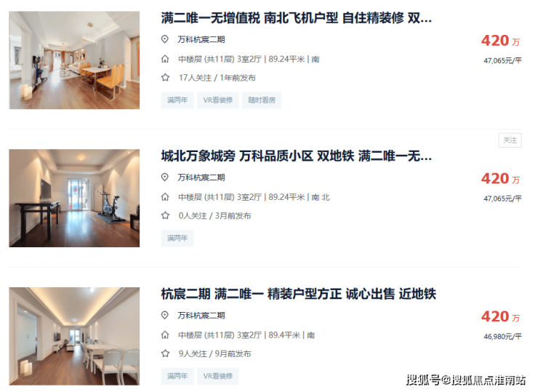Viewport: 538px width, 392px height.
Task: Click star icon beside 0人关注
Action: point(165,215)
